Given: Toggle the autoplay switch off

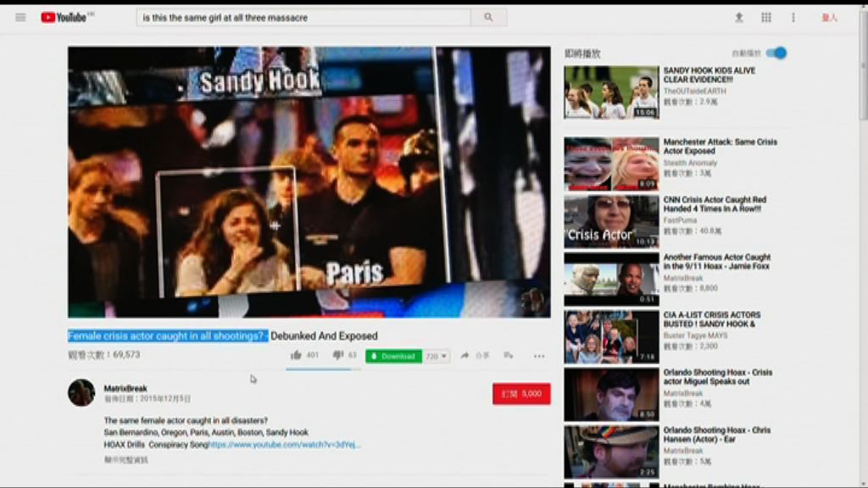Looking at the screenshot, I should pos(776,53).
